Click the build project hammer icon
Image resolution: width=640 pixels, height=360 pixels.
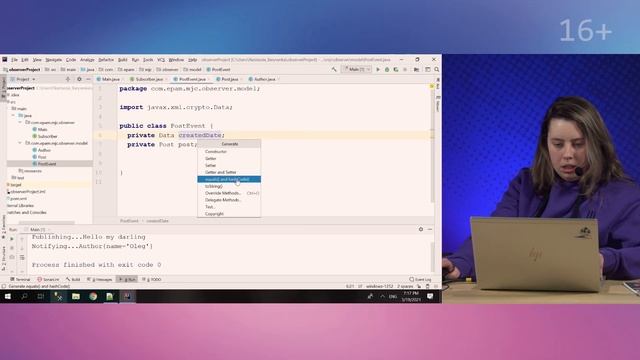click(x=334, y=70)
